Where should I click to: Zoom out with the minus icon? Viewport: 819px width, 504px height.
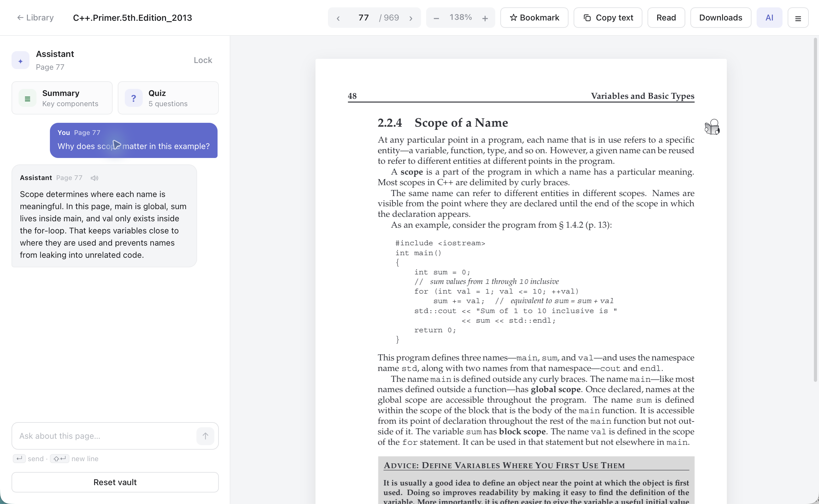click(436, 18)
